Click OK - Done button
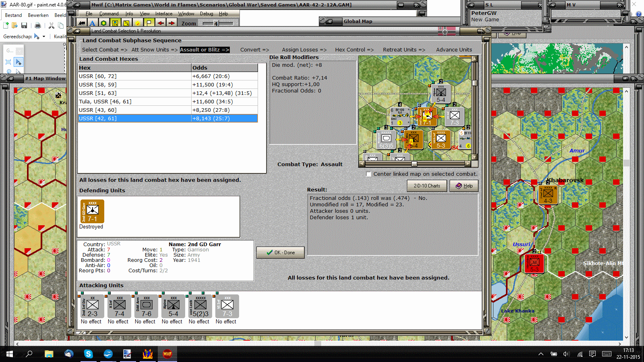Viewport: 644px width, 362px height. 281,253
